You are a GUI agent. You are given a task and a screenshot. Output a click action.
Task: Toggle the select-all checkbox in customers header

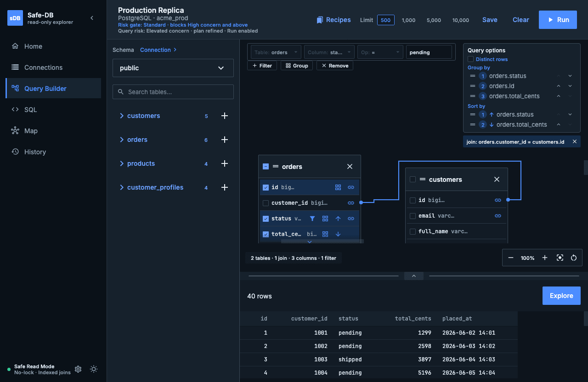click(413, 180)
